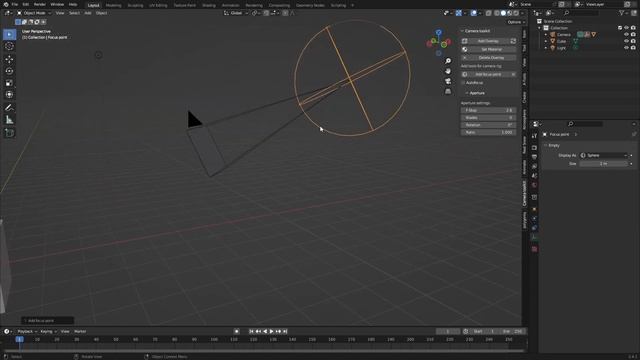This screenshot has width=640, height=360.
Task: Open the World properties tab icon
Action: (534, 185)
